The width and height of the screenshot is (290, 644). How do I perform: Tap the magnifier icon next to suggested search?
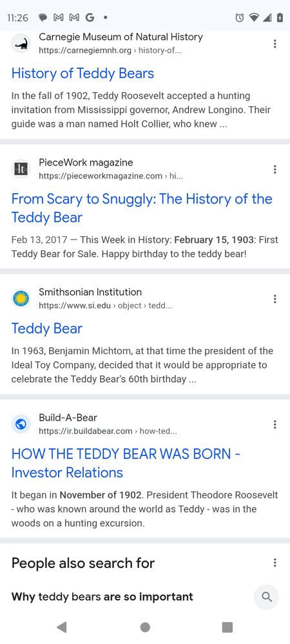pyautogui.click(x=267, y=597)
